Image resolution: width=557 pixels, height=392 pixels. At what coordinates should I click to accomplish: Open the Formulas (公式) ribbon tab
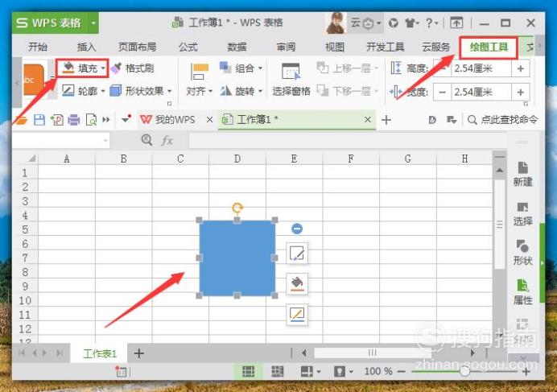188,47
